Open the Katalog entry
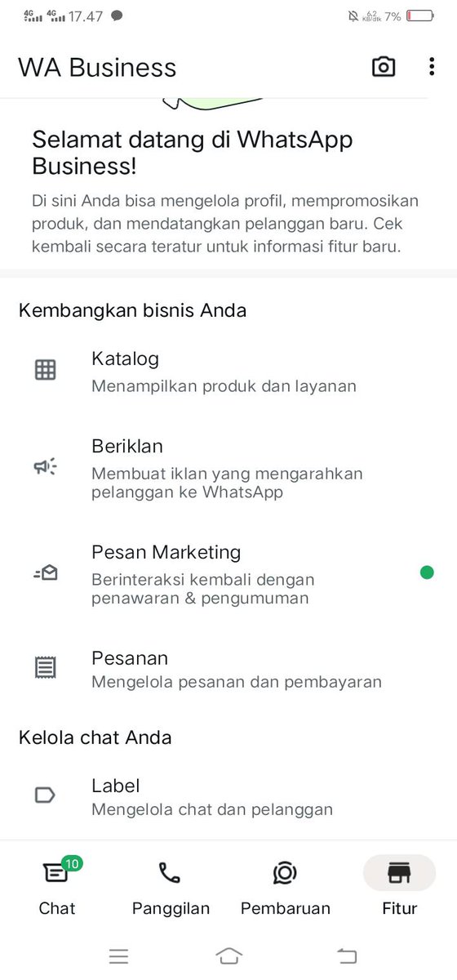Screen dimensions: 457x980 point(228,371)
